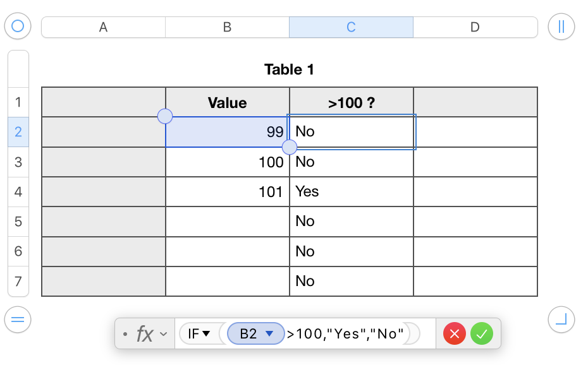588x365 pixels.
Task: Click the cell containing 101
Action: click(x=228, y=191)
